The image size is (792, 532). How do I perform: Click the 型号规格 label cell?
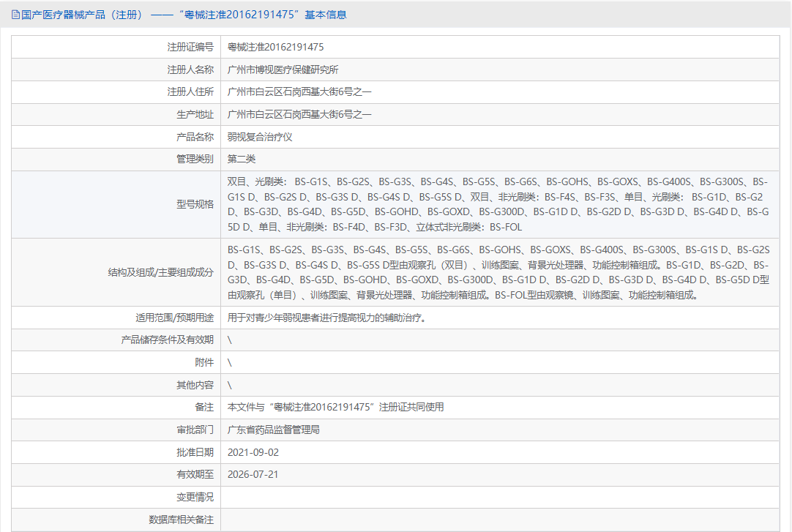116,204
